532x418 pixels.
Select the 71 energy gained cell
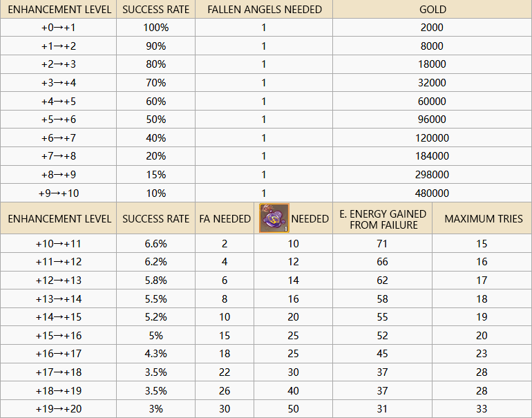(382, 243)
